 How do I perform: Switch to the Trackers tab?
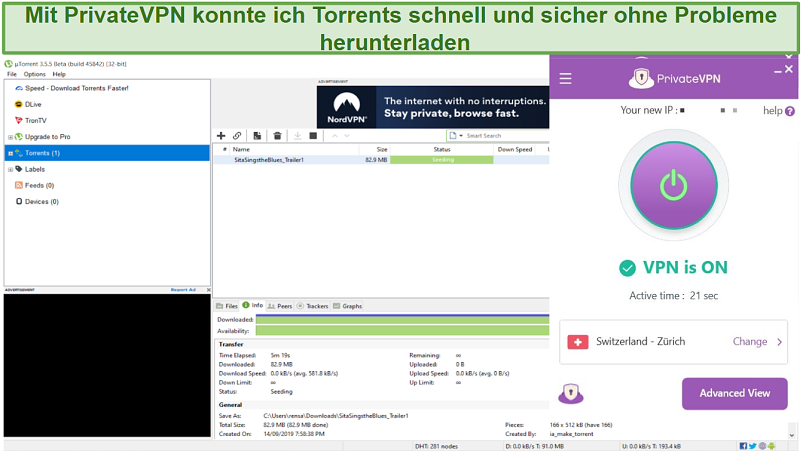tap(313, 306)
